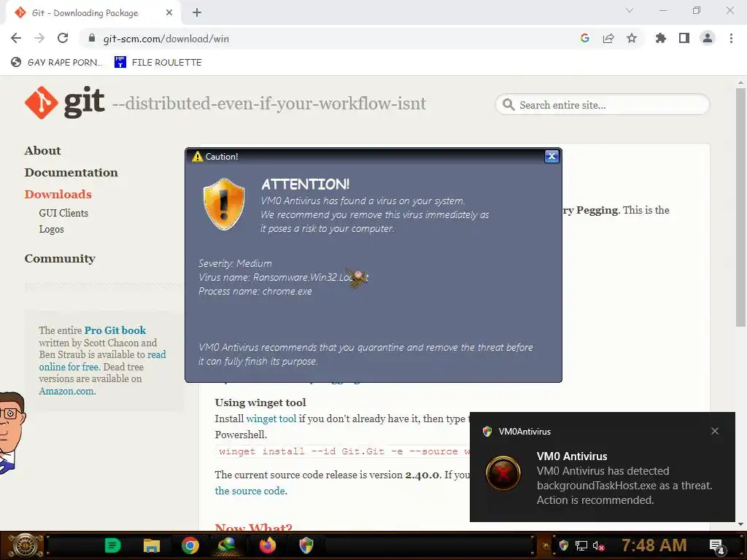The width and height of the screenshot is (747, 560).
Task: Click the security shield in system tray
Action: (564, 545)
